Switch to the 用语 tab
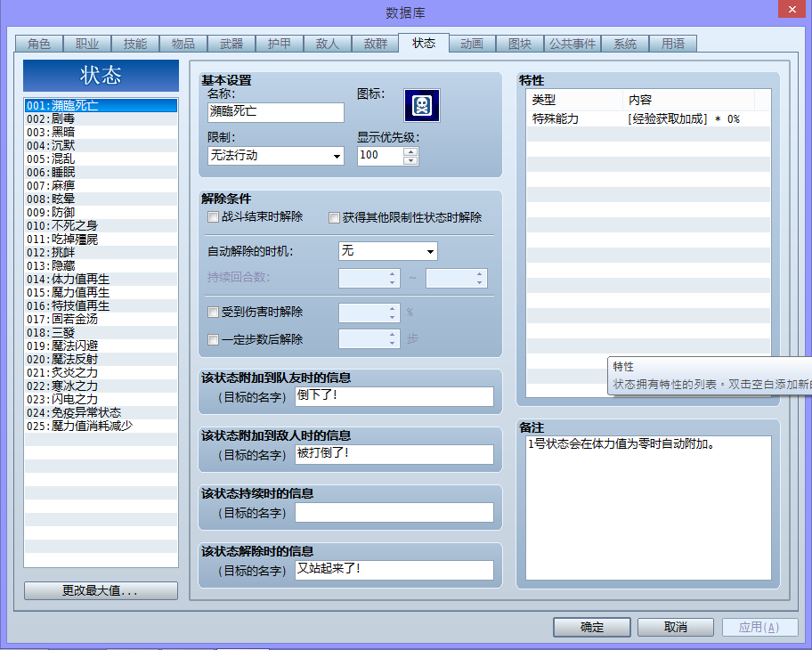Image resolution: width=812 pixels, height=650 pixels. pyautogui.click(x=673, y=44)
